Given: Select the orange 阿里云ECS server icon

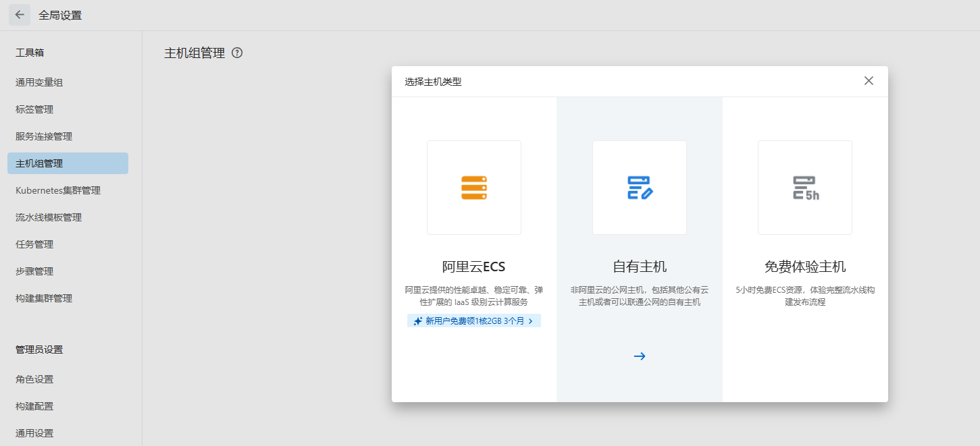Looking at the screenshot, I should point(473,188).
